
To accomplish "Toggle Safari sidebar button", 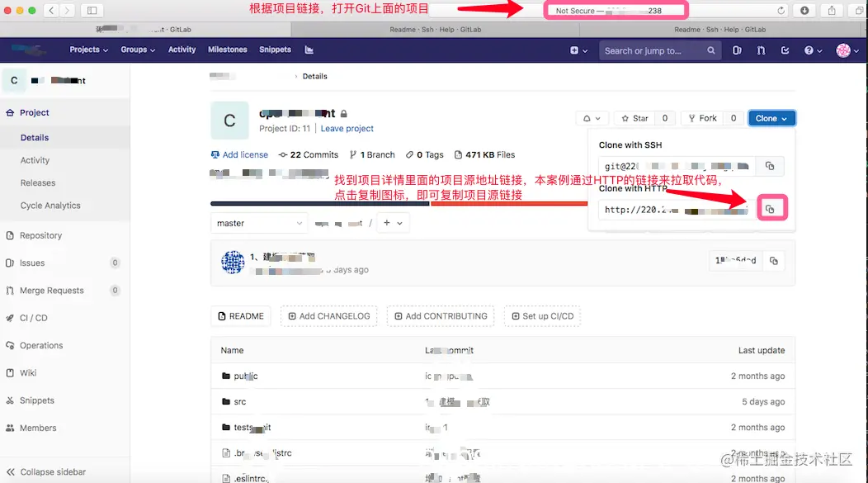I will [x=92, y=10].
